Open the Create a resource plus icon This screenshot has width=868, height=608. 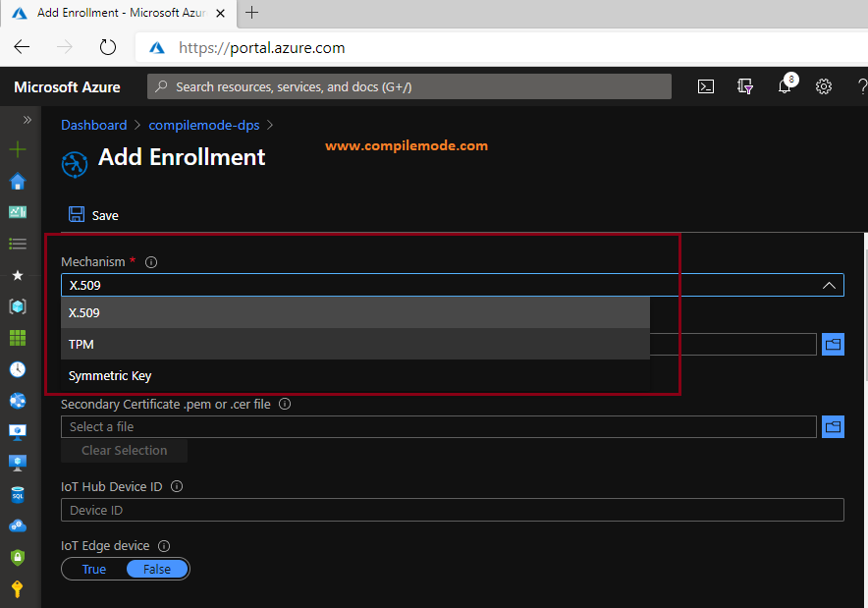coord(19,149)
